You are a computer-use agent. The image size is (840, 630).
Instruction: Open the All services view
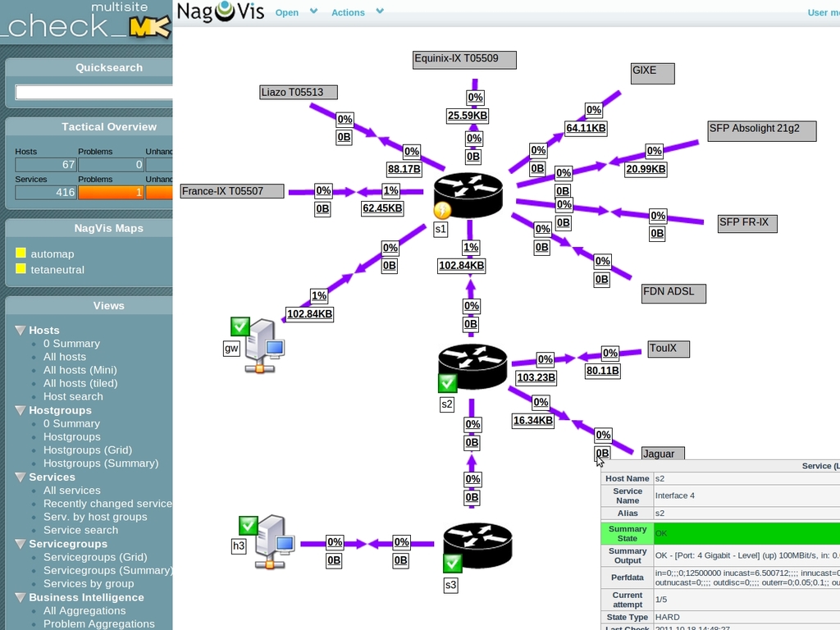coord(72,491)
